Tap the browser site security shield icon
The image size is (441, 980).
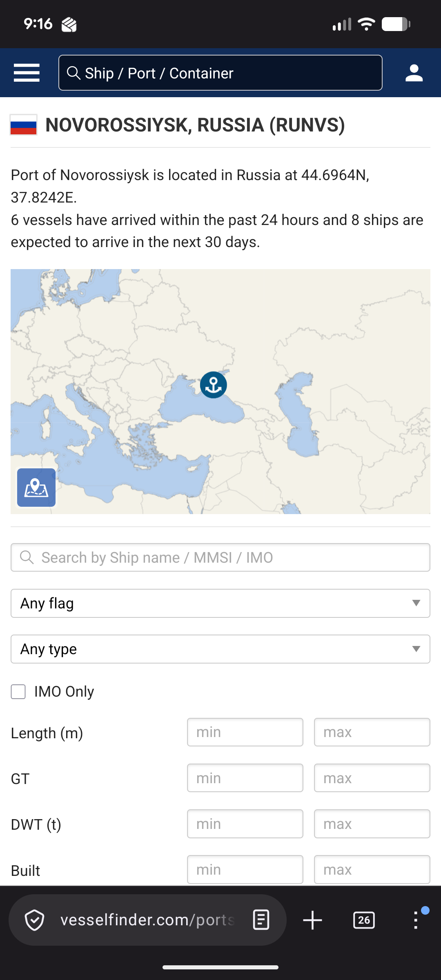click(x=35, y=920)
